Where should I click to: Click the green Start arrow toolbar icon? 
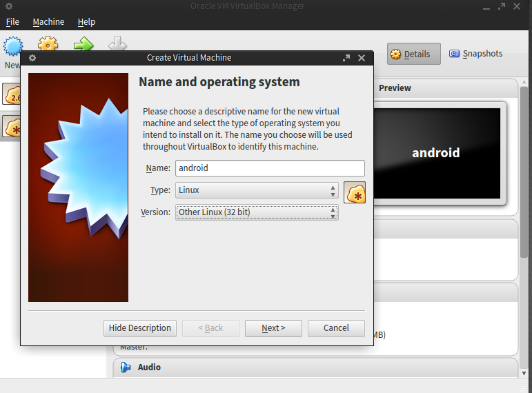[x=83, y=43]
